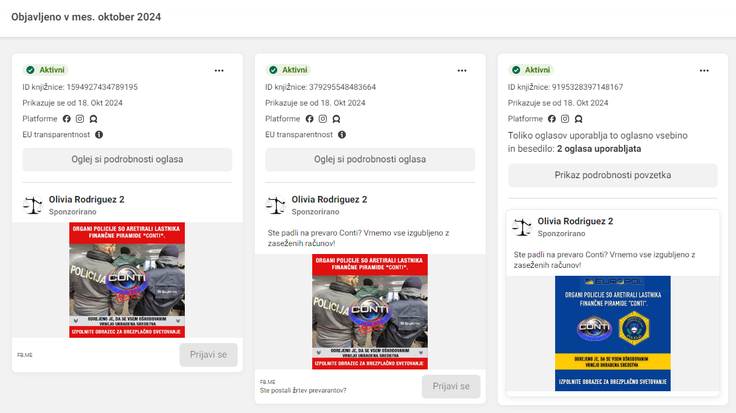Screen dimensions: 736x413
Task: Click scales avatar in ad 1594927434789195
Action: tap(33, 205)
